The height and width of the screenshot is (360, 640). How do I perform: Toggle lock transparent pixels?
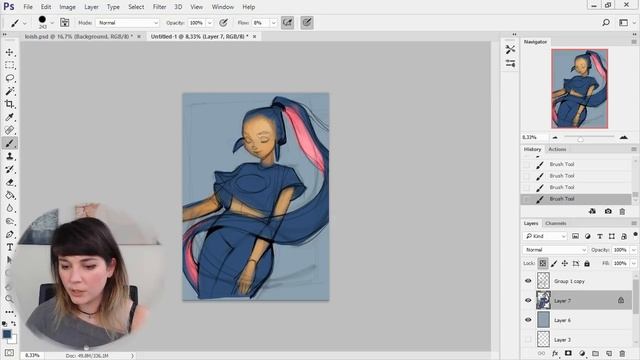(542, 263)
